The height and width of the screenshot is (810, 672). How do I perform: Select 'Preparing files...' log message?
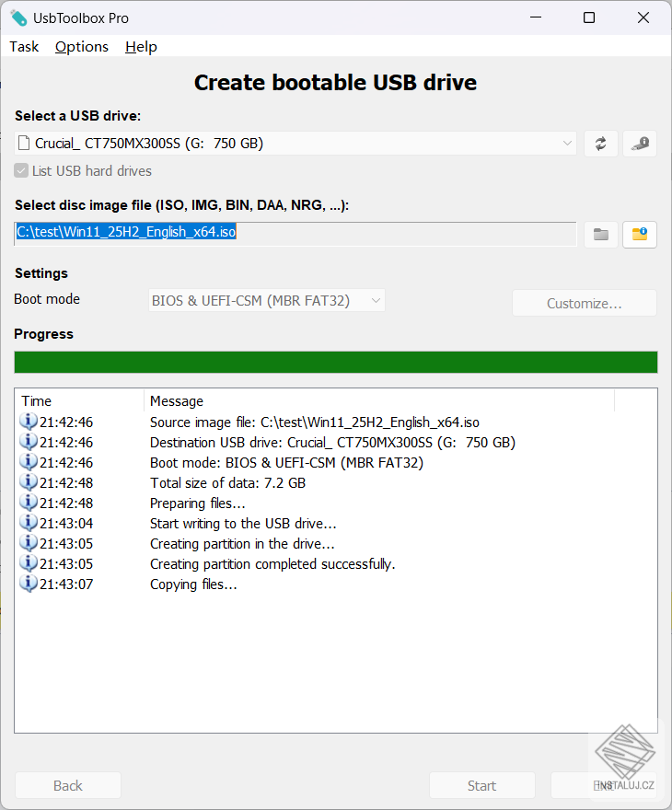197,503
